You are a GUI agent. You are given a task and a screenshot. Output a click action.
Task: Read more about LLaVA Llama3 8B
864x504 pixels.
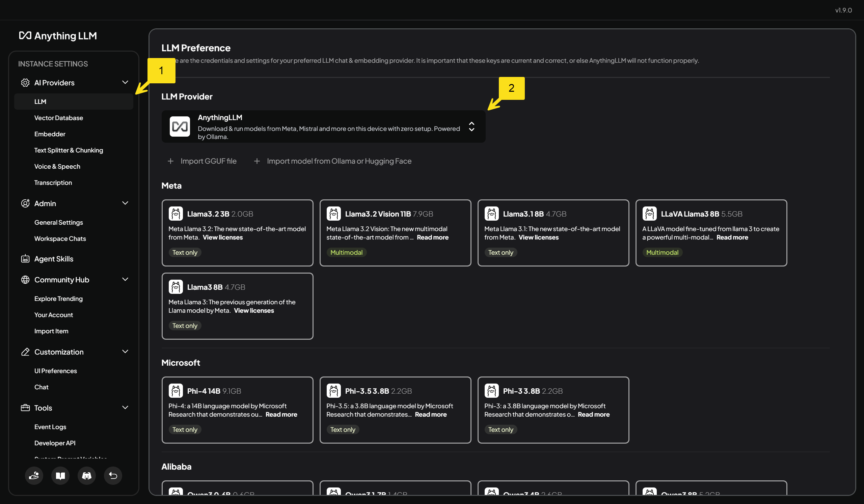click(732, 237)
